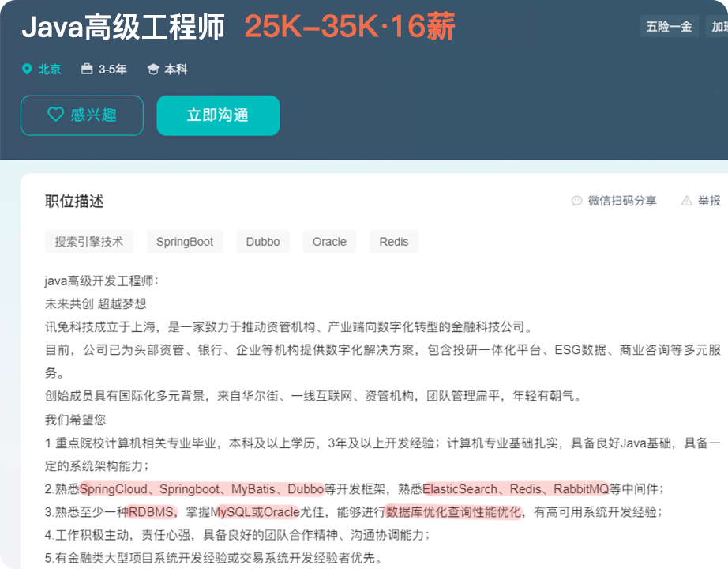Click the Oracle skill tag

click(329, 242)
